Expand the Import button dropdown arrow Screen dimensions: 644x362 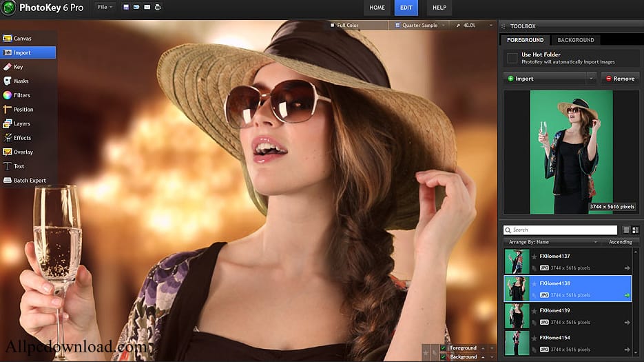(591, 78)
